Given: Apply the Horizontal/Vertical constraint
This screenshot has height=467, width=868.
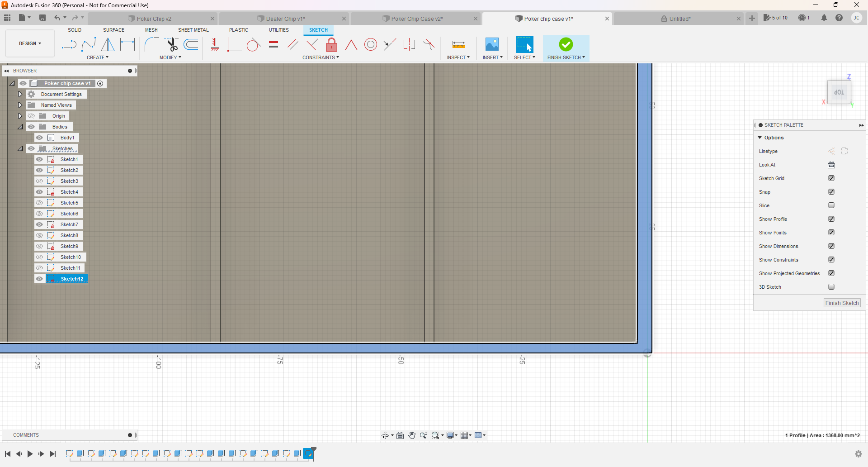Looking at the screenshot, I should (215, 44).
